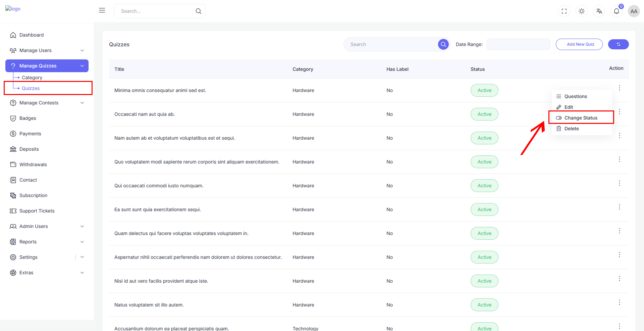Open the notifications bell icon
Image resolution: width=644 pixels, height=331 pixels.
[616, 11]
